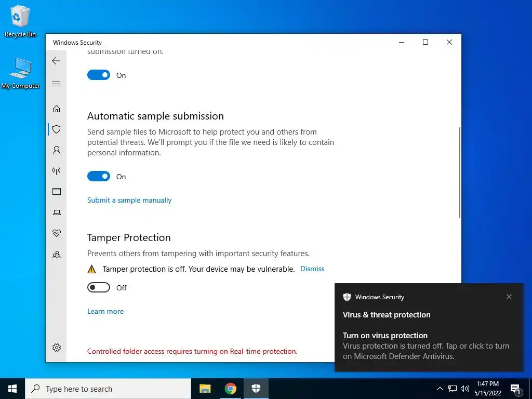The image size is (532, 399).
Task: Open the network icon in system tray
Action: point(453,389)
